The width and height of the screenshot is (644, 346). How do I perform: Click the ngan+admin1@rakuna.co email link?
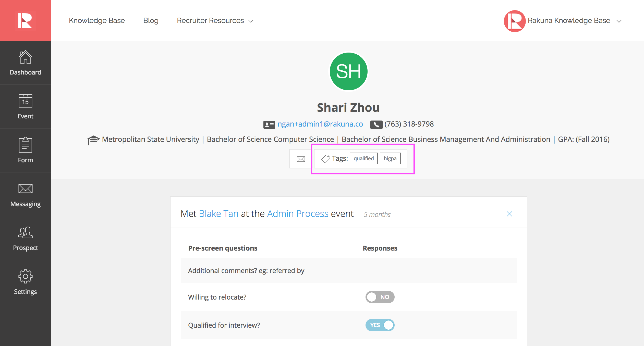[x=320, y=124]
